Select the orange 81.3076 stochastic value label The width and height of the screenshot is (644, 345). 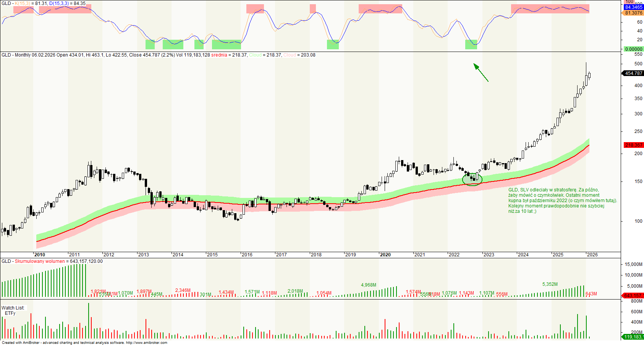(633, 13)
